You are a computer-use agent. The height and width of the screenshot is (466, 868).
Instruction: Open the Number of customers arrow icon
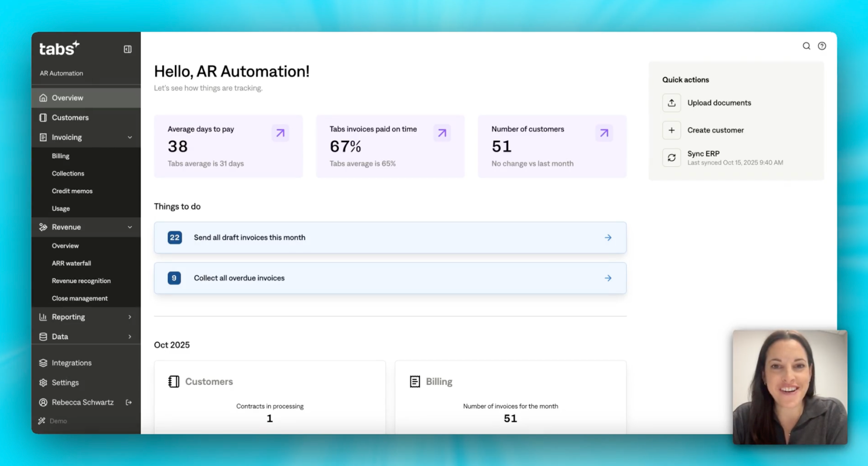604,133
